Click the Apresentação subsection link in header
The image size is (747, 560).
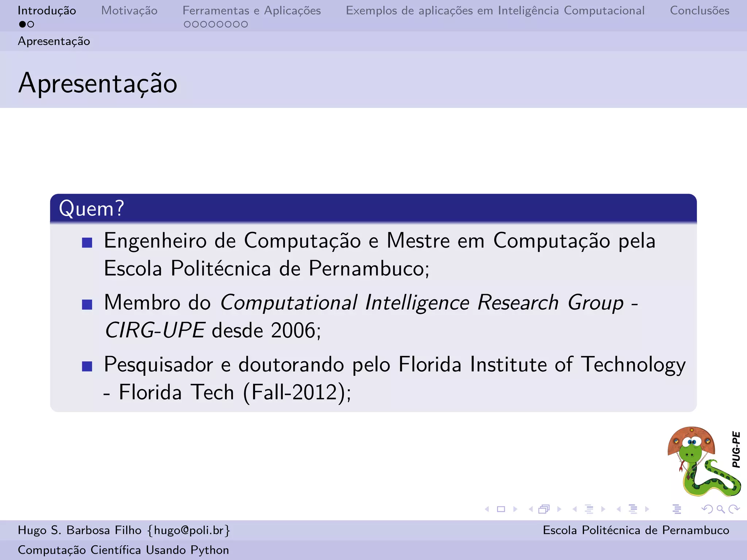[54, 41]
